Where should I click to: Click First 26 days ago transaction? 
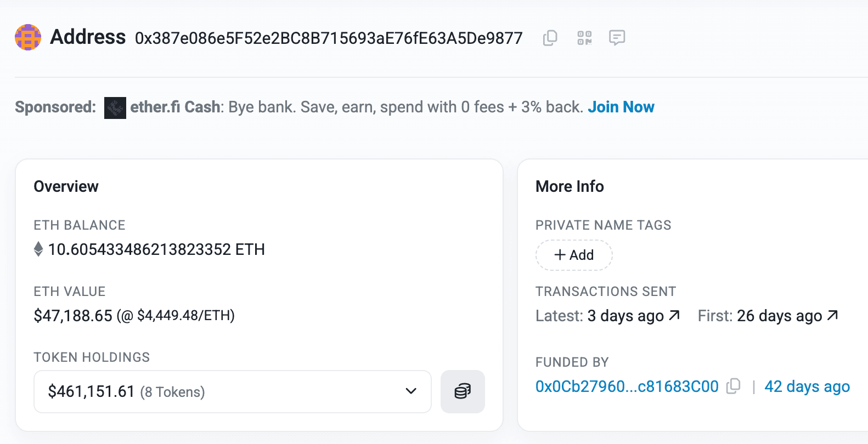coord(779,316)
